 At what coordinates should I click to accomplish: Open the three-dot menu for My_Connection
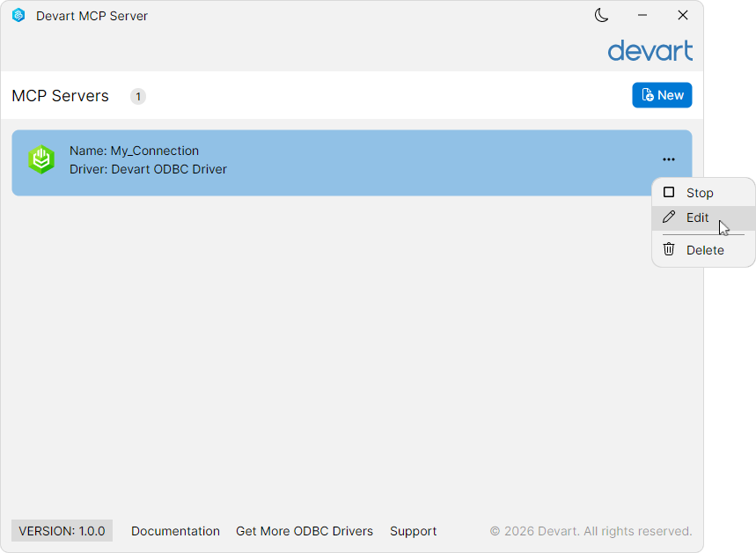[x=668, y=159]
